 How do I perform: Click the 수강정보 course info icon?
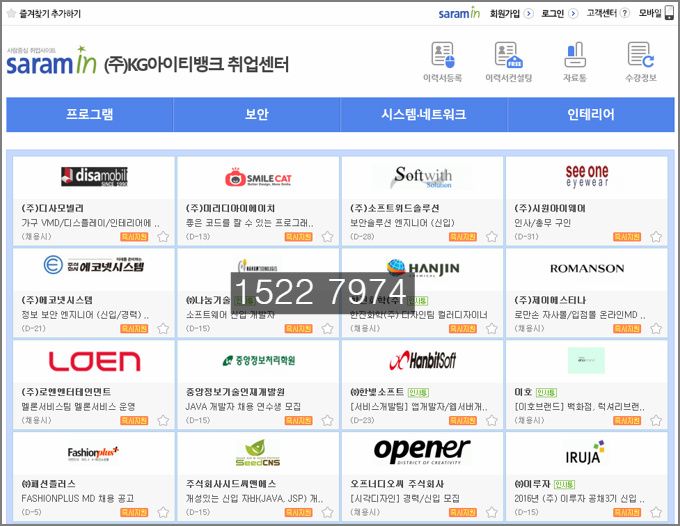click(x=641, y=55)
